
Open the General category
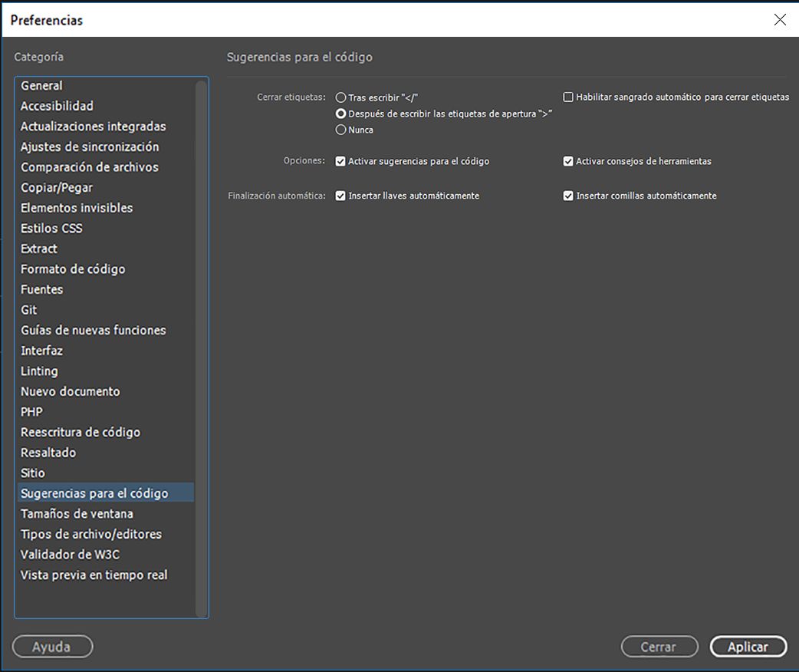42,86
